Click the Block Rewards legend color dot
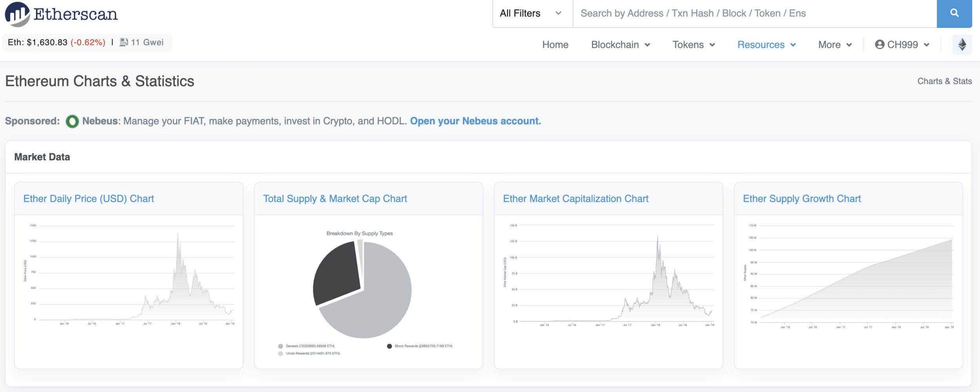Viewport: 980px width, 392px height. coord(389,346)
